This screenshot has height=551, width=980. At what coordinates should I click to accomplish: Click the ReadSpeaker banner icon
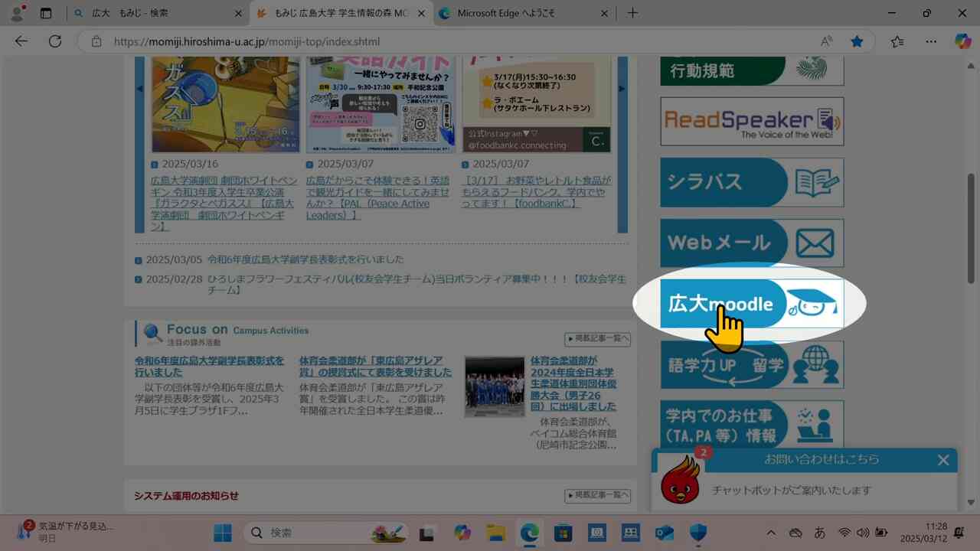(750, 121)
